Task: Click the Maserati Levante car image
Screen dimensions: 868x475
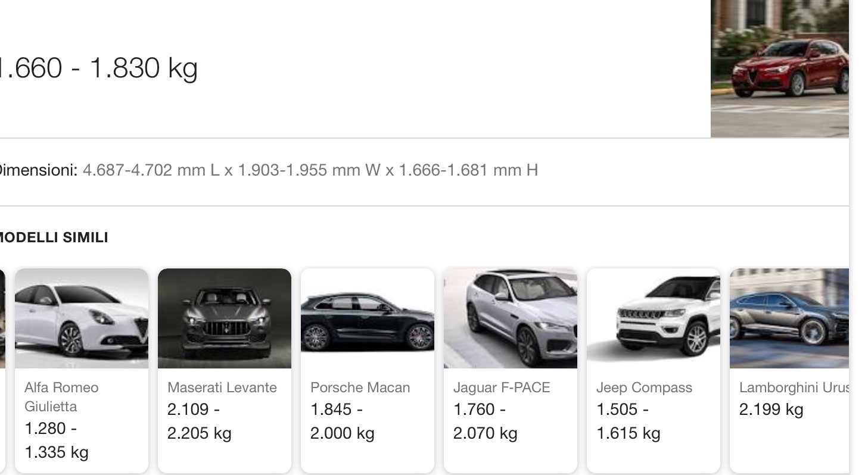Action: tap(225, 318)
